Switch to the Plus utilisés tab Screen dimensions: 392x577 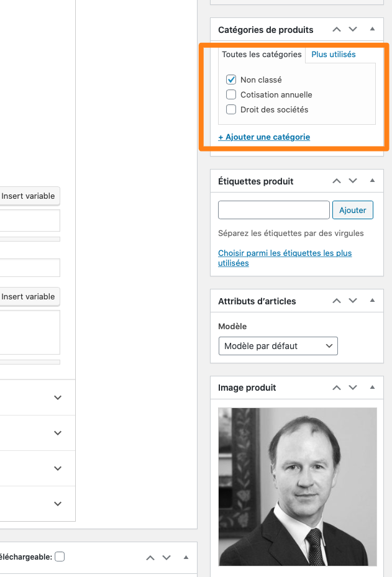pyautogui.click(x=334, y=55)
